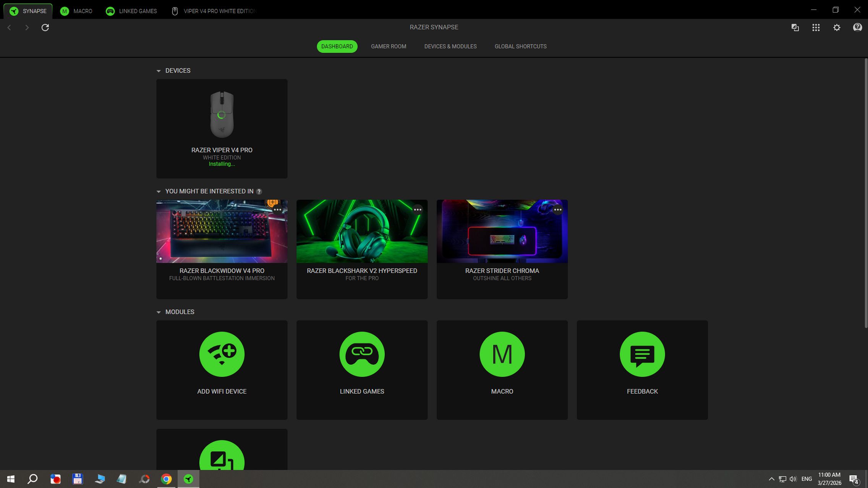
Task: Click the nine-dot modules grid icon
Action: (816, 27)
